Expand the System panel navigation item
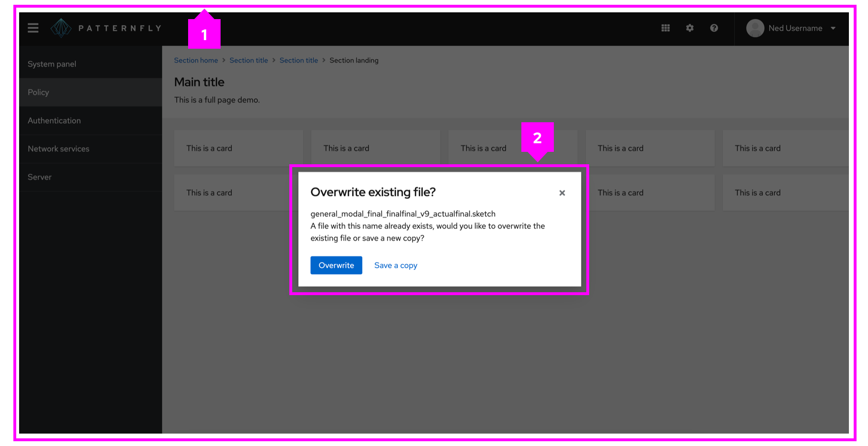Image resolution: width=868 pixels, height=446 pixels. [x=52, y=64]
